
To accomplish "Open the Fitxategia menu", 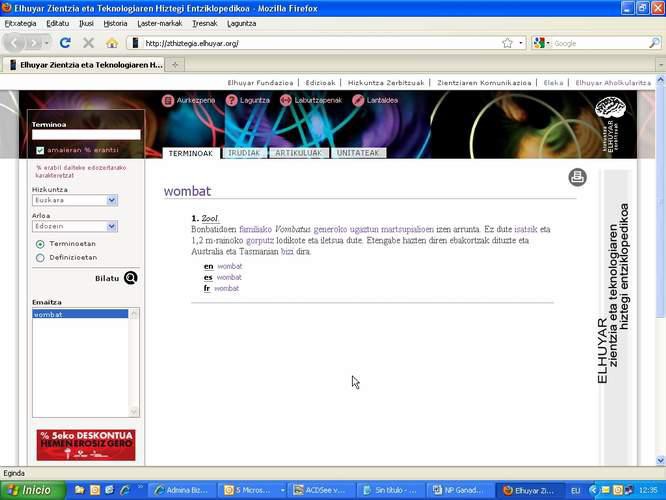I will click(x=20, y=23).
